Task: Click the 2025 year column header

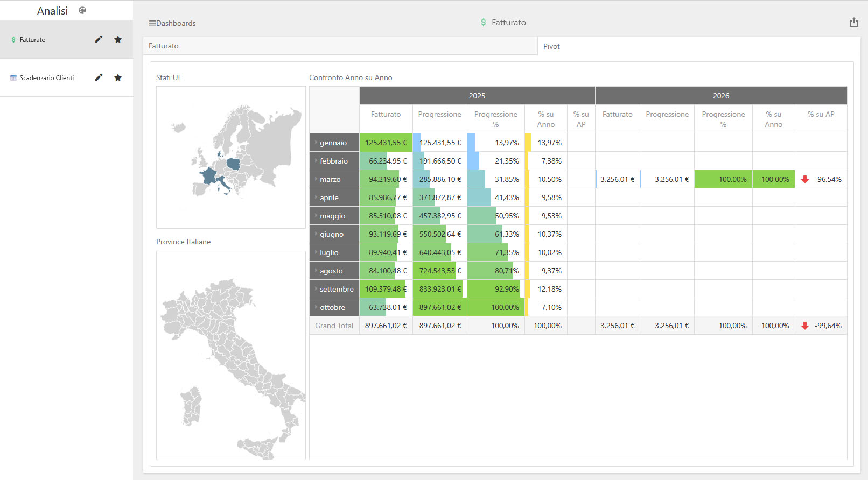Action: pos(477,96)
